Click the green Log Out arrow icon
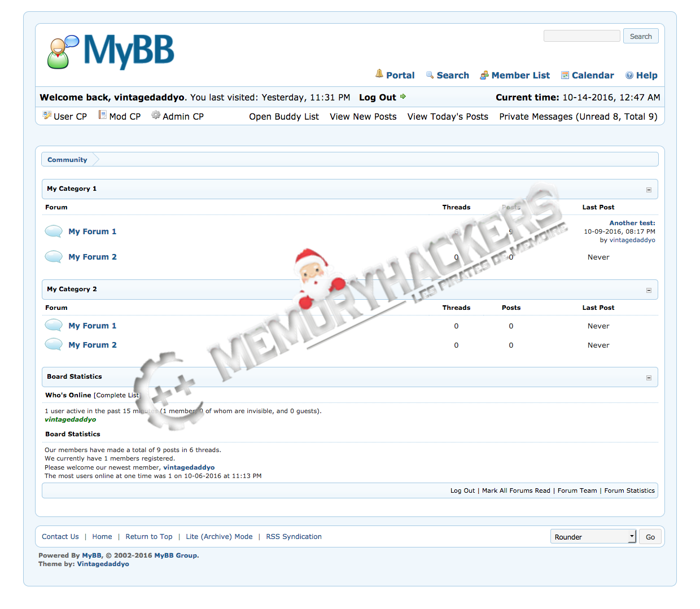 403,97
